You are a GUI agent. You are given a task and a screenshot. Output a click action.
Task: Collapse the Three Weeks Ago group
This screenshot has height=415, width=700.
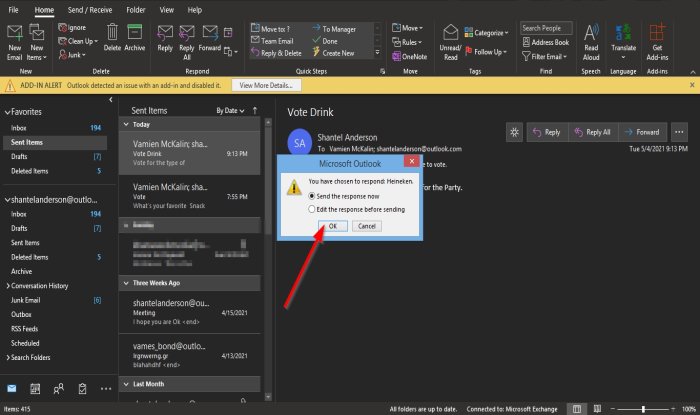point(126,283)
